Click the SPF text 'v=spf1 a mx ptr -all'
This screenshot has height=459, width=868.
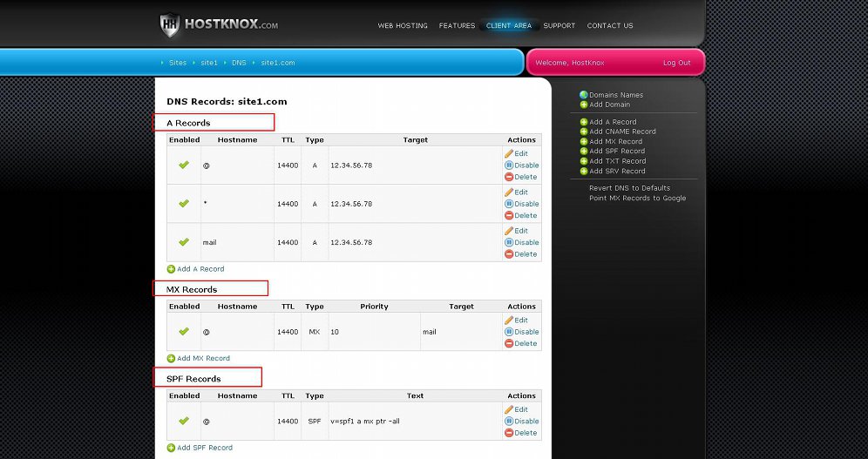(x=365, y=422)
